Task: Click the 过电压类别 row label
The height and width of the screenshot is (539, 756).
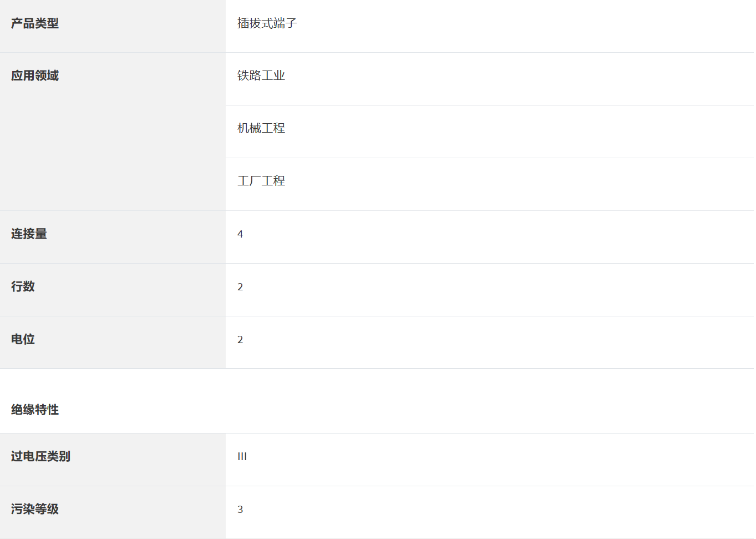Action: point(40,456)
